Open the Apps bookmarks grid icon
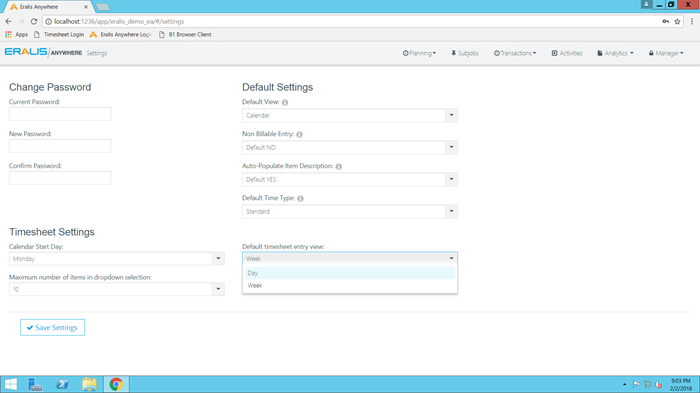 [8, 34]
